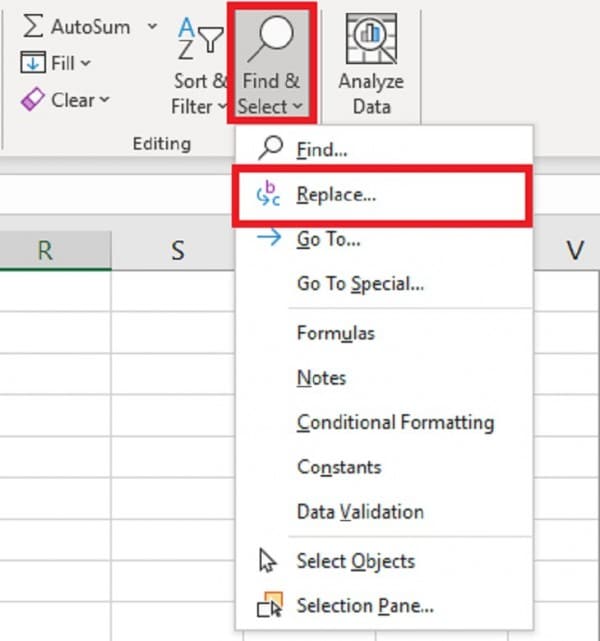This screenshot has width=600, height=641.
Task: Click the Analyze Data icon
Action: point(371,38)
